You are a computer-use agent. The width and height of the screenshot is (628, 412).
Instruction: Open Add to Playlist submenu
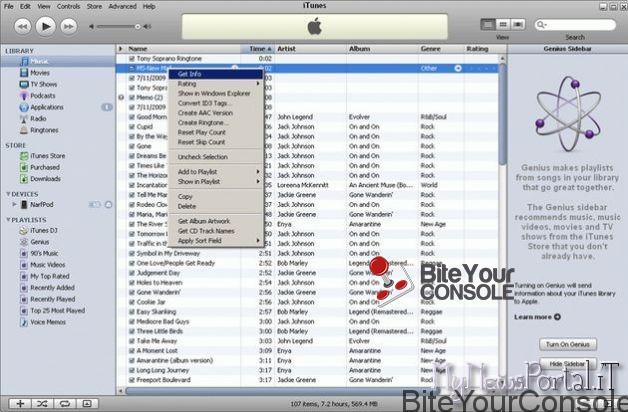[216, 172]
